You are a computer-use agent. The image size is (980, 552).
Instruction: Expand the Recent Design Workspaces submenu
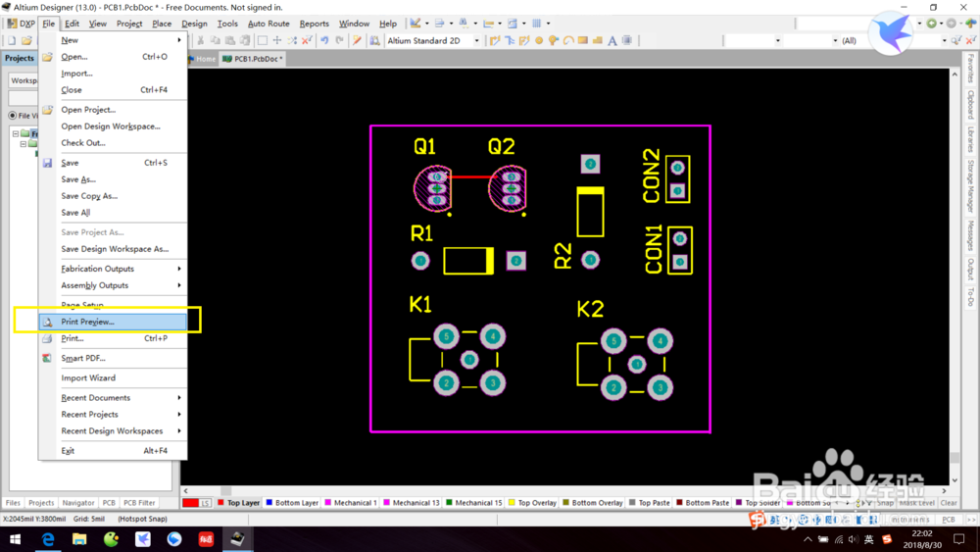pos(113,430)
